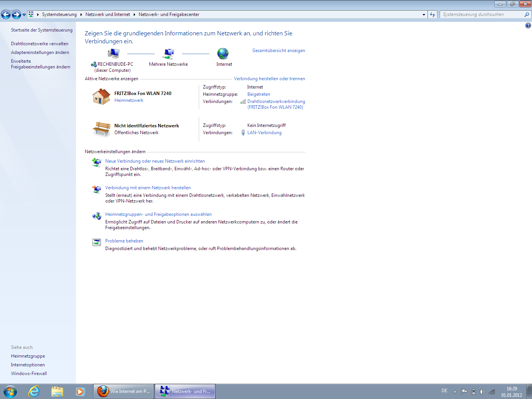Screen dimensions: 532x399
Task: Click Probleme beheben link
Action: pyautogui.click(x=124, y=241)
